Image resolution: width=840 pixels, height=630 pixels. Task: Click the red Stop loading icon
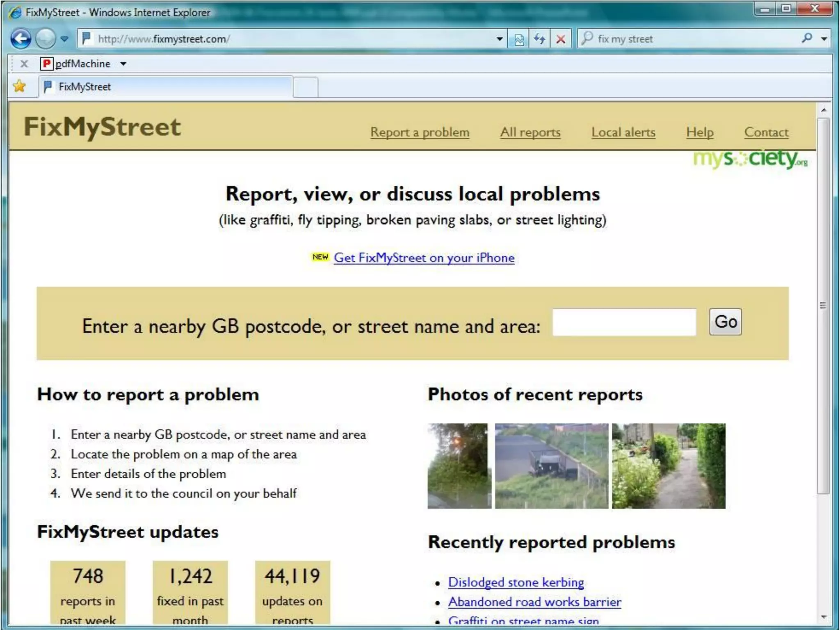(x=560, y=39)
